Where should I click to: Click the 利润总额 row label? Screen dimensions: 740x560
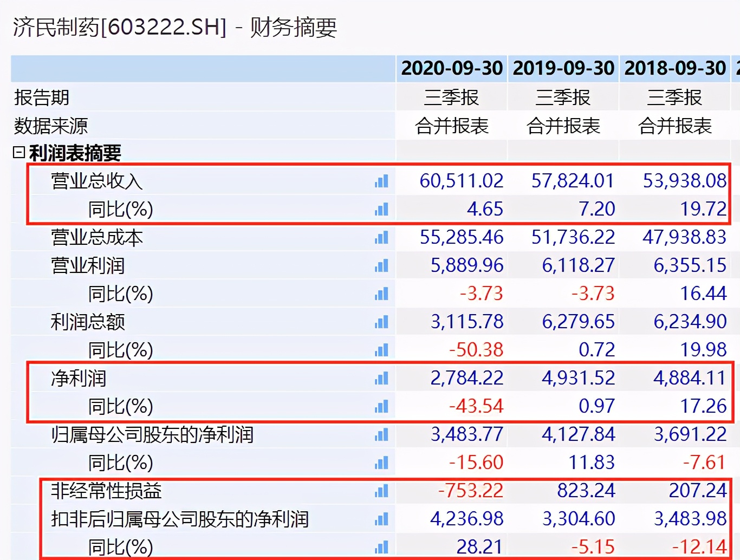coord(88,322)
